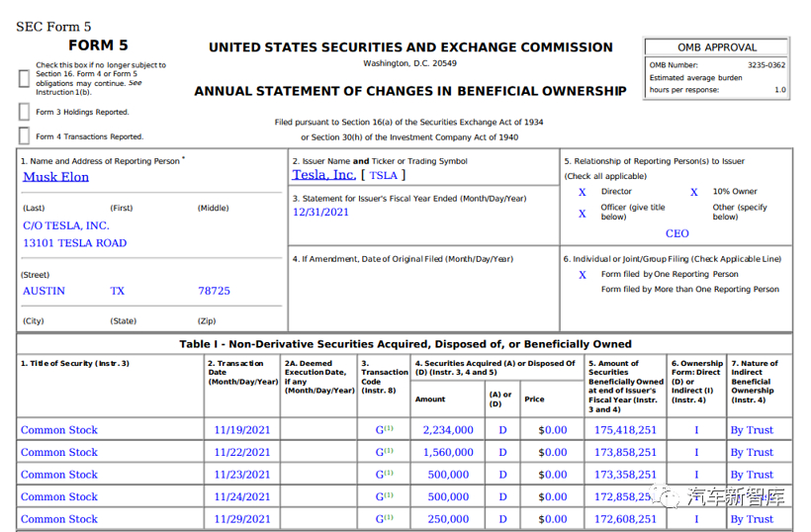
Task: Click the X mark beside 10% Owner
Action: (x=694, y=192)
